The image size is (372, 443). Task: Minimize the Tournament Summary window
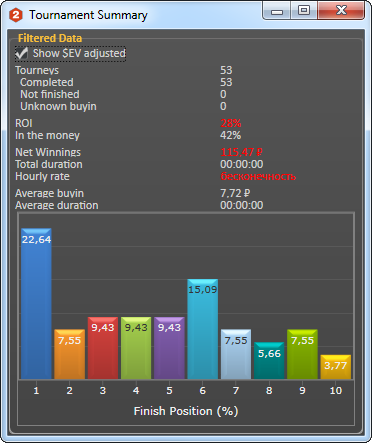point(276,11)
